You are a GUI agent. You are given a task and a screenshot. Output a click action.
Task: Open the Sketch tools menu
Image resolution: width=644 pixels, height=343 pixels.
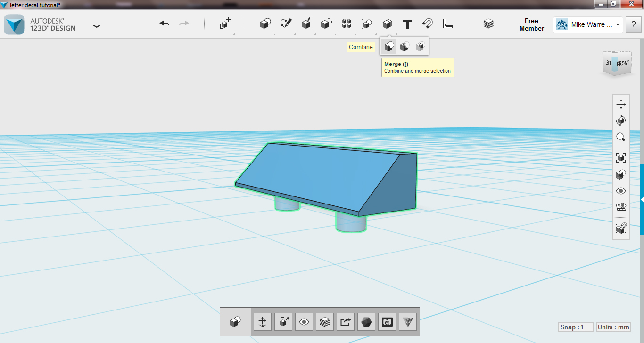(286, 24)
